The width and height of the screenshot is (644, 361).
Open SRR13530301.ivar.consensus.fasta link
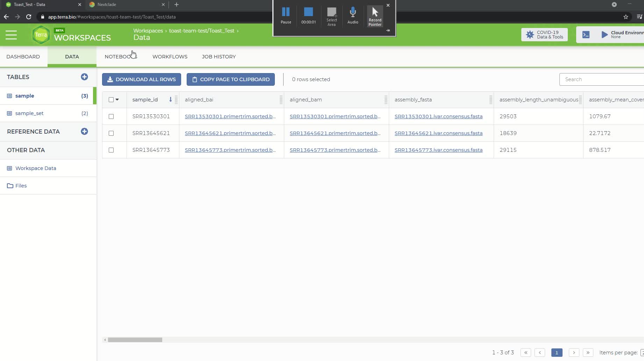click(438, 116)
